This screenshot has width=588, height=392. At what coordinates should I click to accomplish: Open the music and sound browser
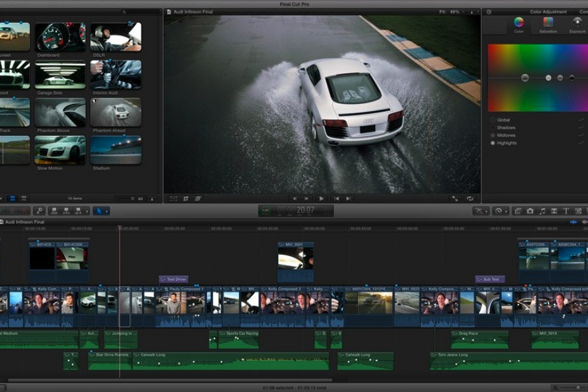(x=542, y=211)
